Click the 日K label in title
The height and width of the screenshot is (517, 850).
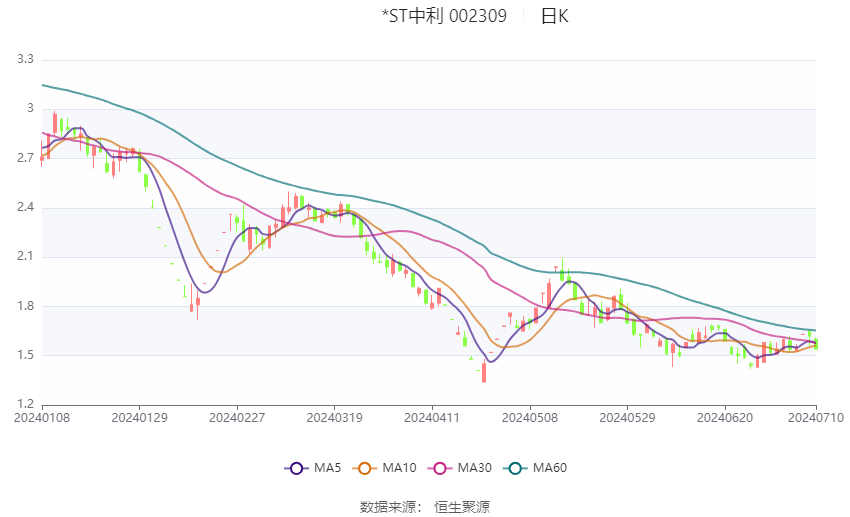click(555, 16)
